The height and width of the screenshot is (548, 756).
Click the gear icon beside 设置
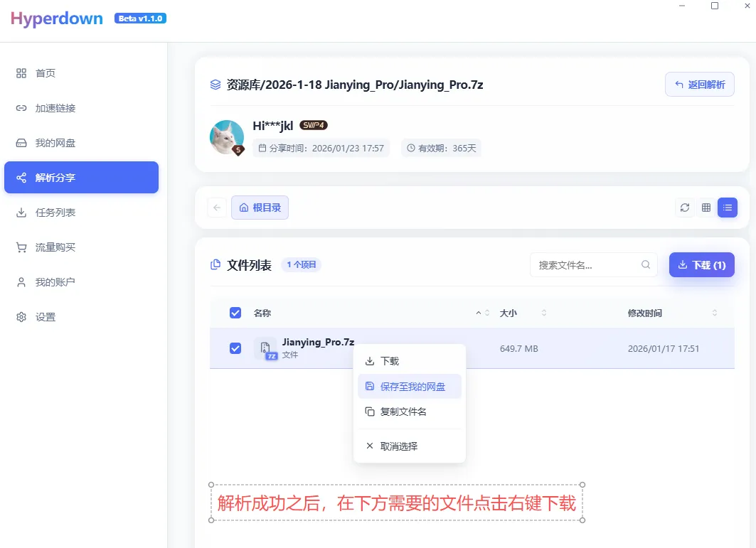(x=21, y=317)
